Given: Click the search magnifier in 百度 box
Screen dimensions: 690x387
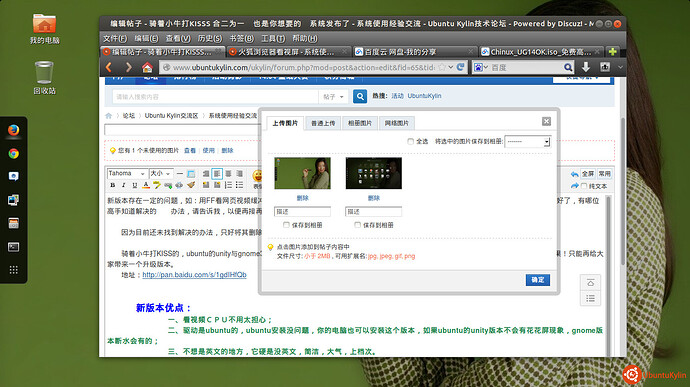Looking at the screenshot, I should click(x=568, y=67).
